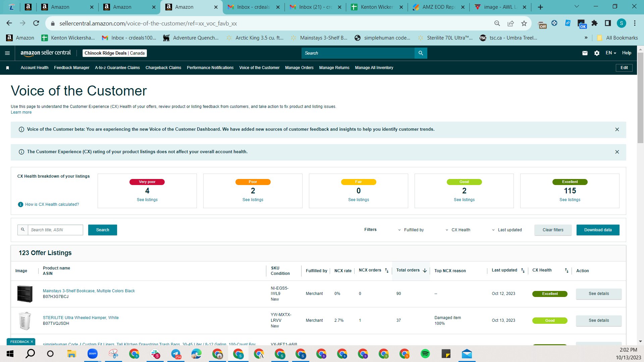
Task: Open A-to-z Guarantee Claims menu item
Action: coord(117,68)
